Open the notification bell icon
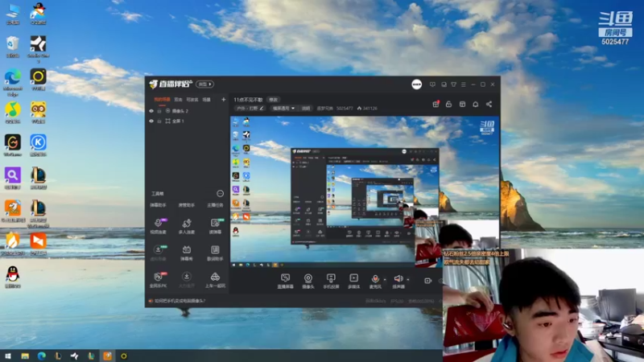Screen dimensions: 644x362 pos(476,105)
